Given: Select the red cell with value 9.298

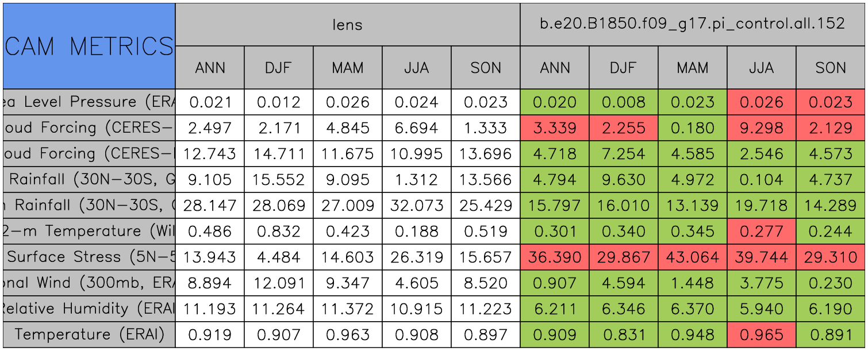Looking at the screenshot, I should click(x=761, y=128).
